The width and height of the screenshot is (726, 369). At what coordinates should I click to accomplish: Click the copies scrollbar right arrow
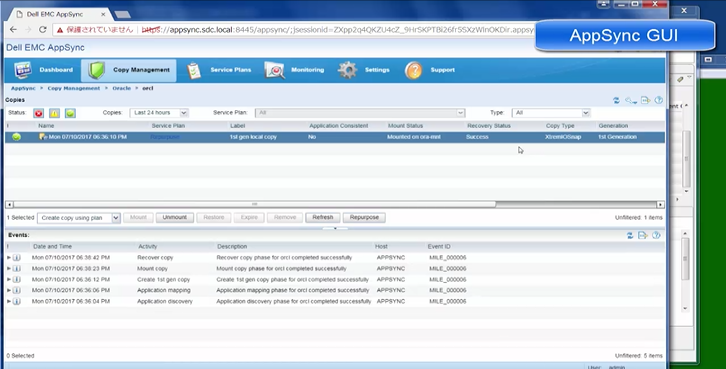(661, 205)
